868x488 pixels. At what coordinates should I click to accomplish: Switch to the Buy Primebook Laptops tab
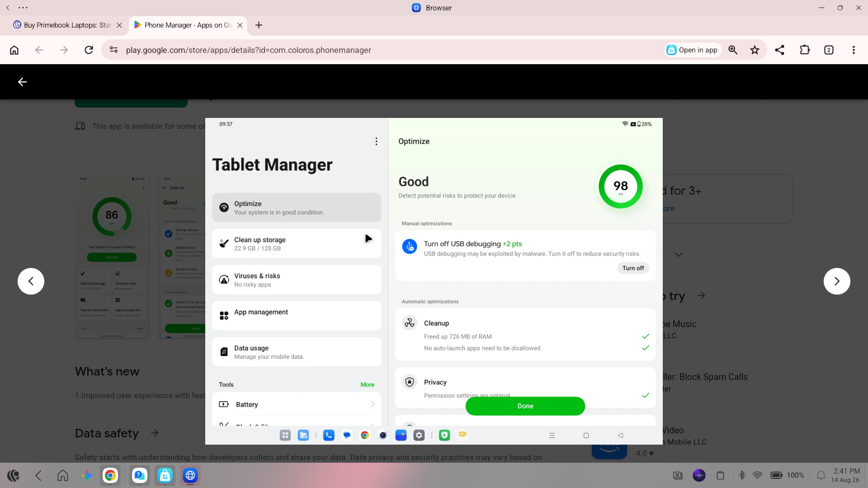pos(67,25)
